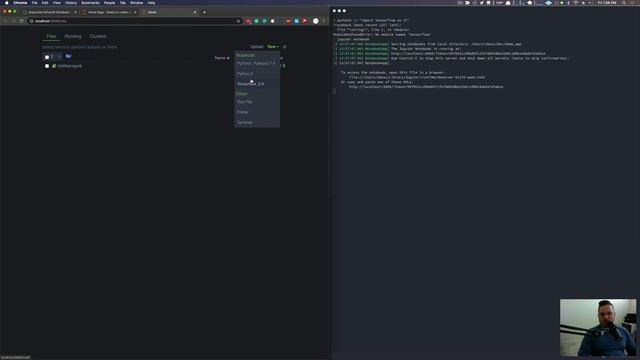Open Chrome's three-dot menu
640x360 pixels.
tap(324, 21)
